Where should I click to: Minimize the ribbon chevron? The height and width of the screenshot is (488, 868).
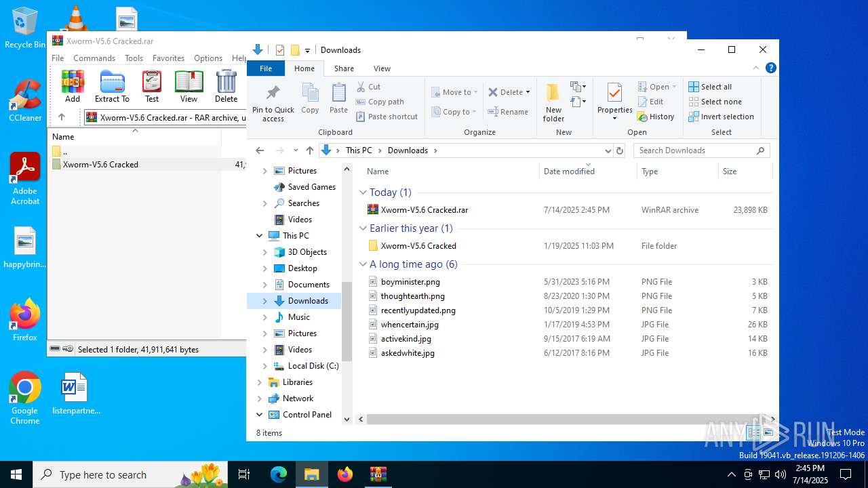click(756, 68)
